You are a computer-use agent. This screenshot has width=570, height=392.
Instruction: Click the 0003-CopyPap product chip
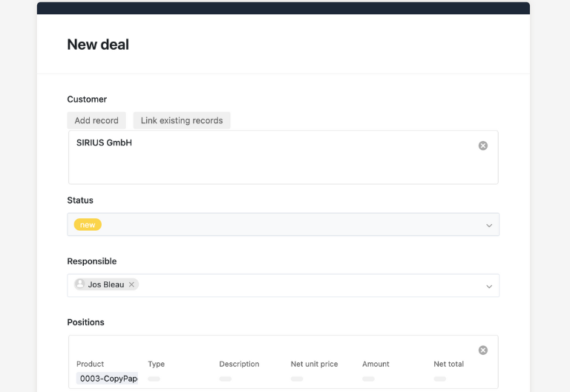[108, 379]
